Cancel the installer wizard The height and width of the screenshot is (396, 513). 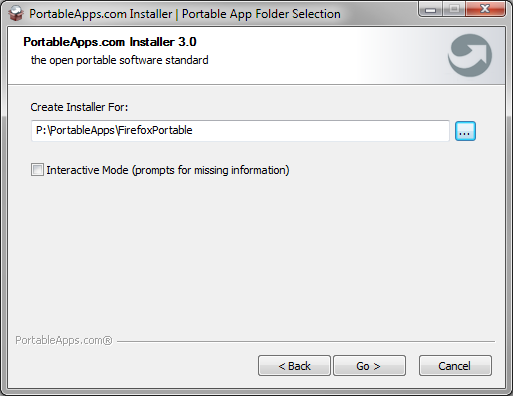coord(455,366)
